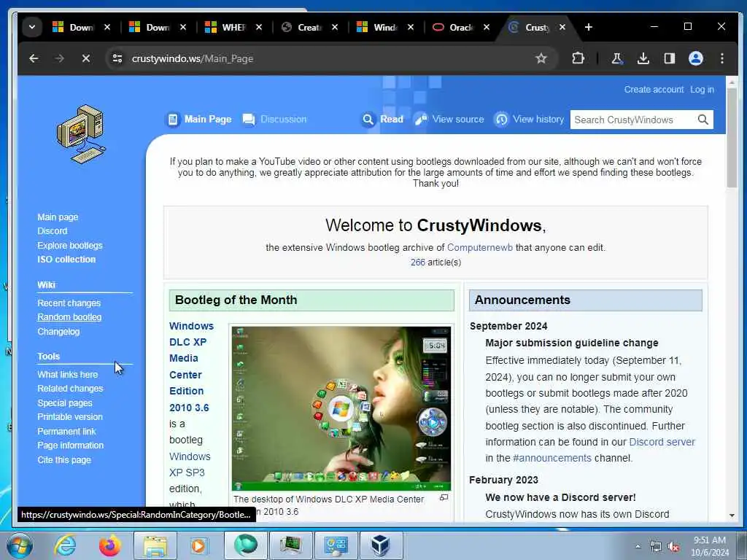Open Special pages link
The height and width of the screenshot is (560, 747).
point(65,402)
